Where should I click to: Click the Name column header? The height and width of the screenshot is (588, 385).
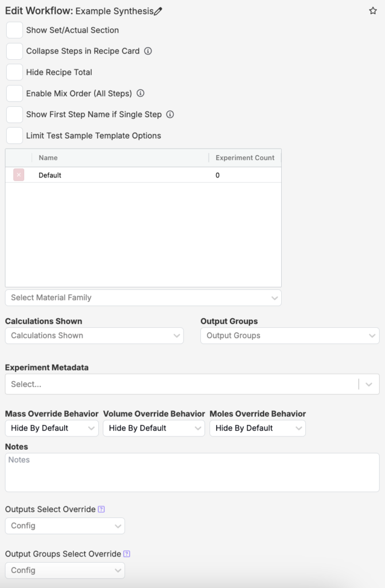(x=48, y=158)
